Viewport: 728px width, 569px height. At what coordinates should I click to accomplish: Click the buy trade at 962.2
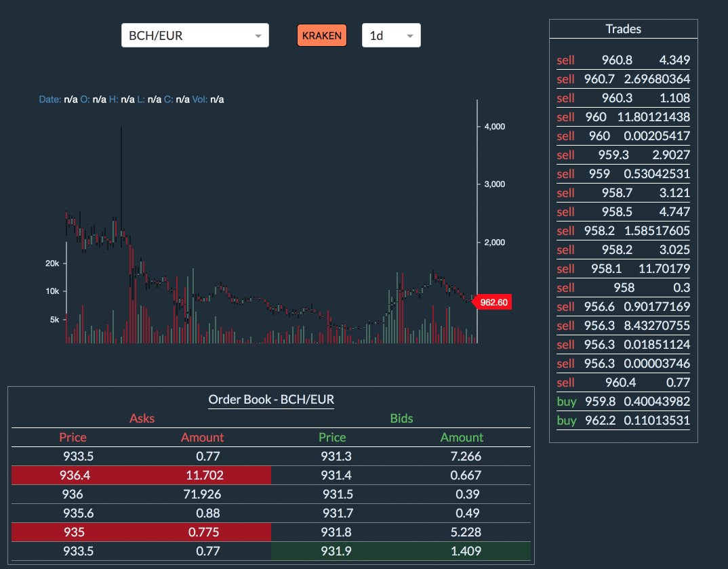623,420
